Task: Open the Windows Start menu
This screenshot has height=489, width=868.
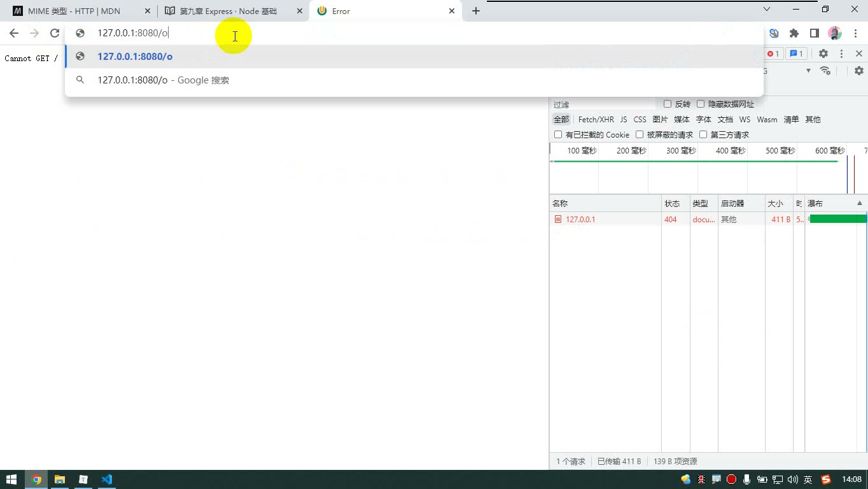Action: 11,479
